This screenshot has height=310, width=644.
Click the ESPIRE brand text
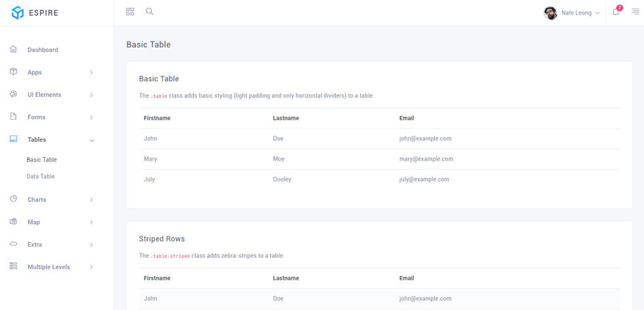(x=43, y=13)
